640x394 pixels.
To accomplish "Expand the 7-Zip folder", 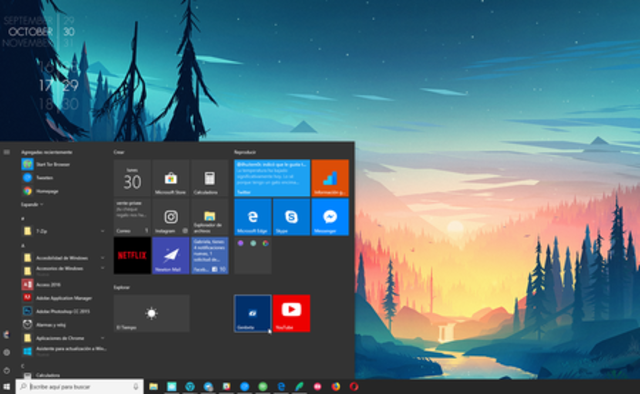I will pos(63,231).
